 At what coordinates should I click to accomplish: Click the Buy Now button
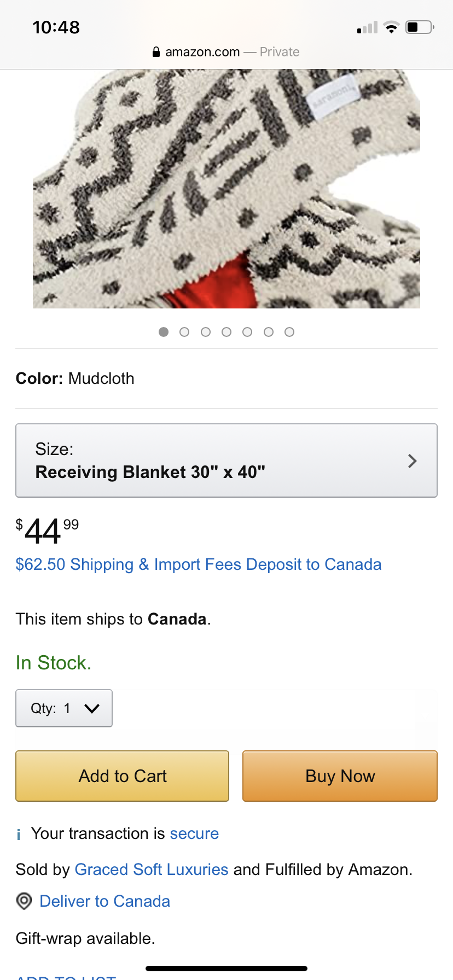pos(340,776)
